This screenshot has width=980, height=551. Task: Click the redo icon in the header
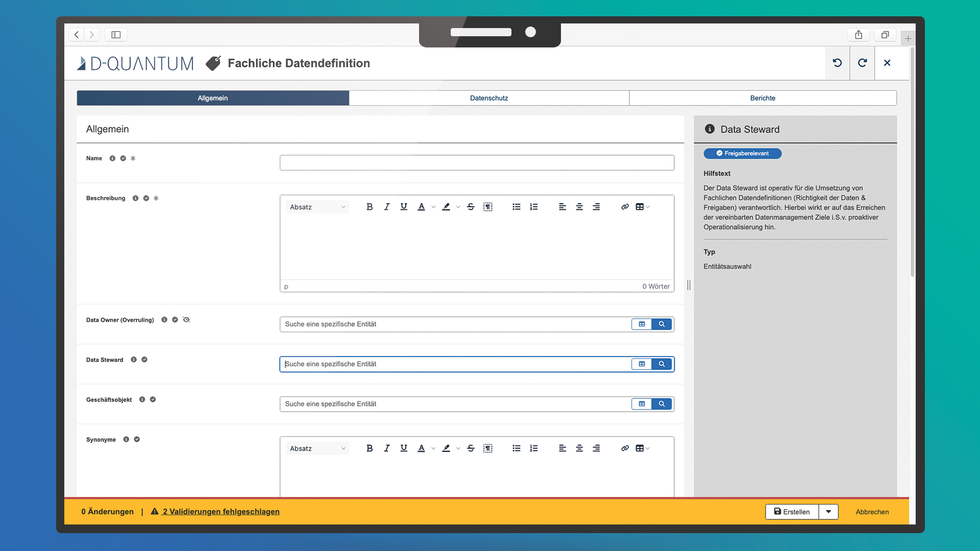tap(862, 63)
